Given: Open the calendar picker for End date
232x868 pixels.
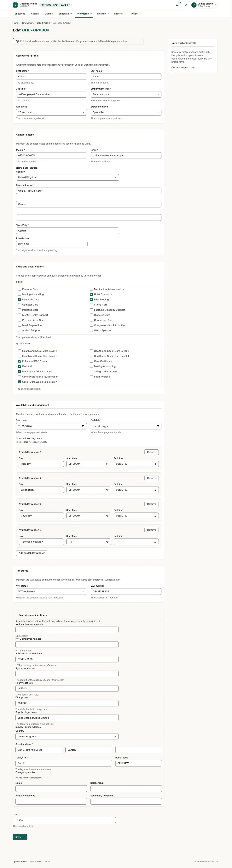Looking at the screenshot, I should pyautogui.click(x=158, y=426).
